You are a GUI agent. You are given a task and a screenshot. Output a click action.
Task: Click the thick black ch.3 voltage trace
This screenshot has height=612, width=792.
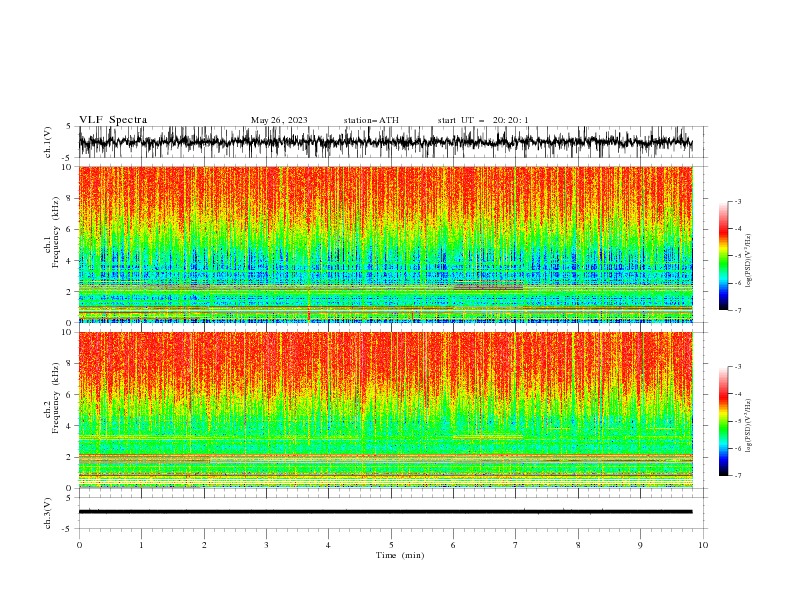[x=385, y=512]
